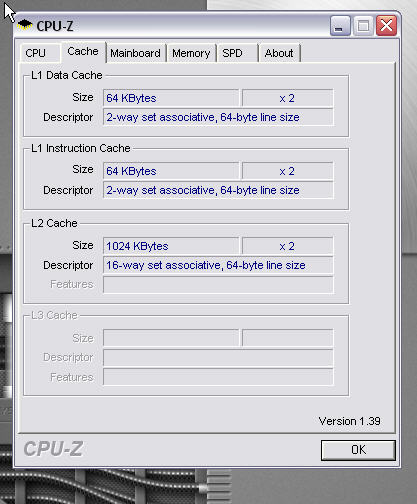Click the L1 Data Cache size field
The height and width of the screenshot is (504, 417).
click(171, 98)
